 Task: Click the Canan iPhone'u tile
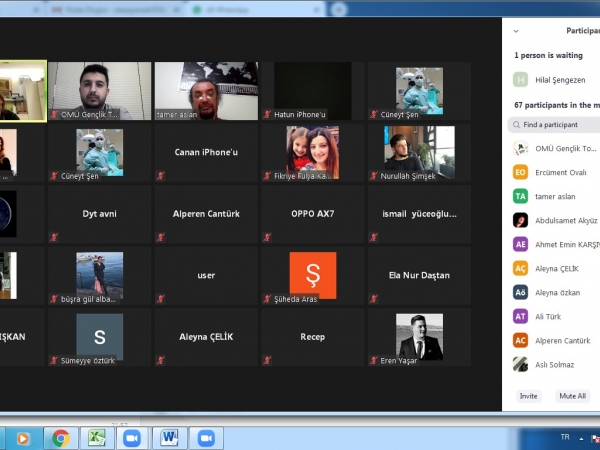pyautogui.click(x=206, y=152)
